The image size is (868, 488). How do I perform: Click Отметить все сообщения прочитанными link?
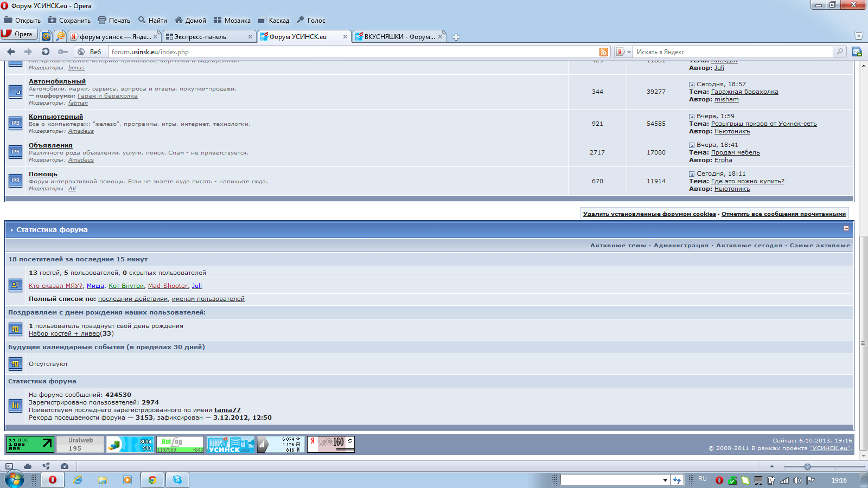click(x=783, y=214)
